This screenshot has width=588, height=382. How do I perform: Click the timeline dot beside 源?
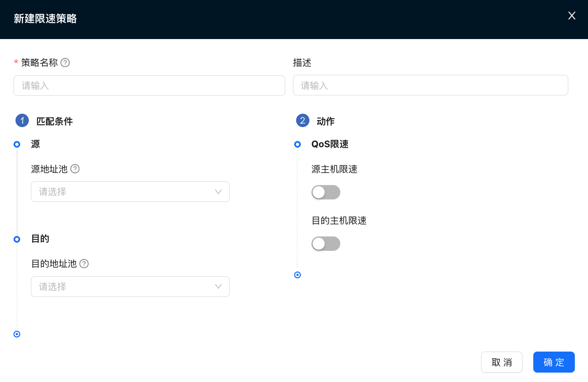click(x=17, y=144)
